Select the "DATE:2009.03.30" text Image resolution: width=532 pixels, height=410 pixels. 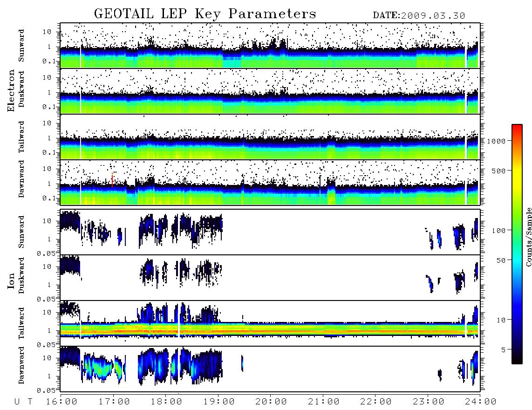(x=419, y=16)
